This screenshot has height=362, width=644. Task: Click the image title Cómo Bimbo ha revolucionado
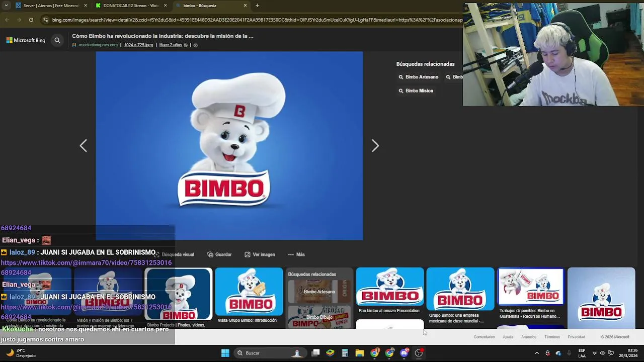point(163,36)
